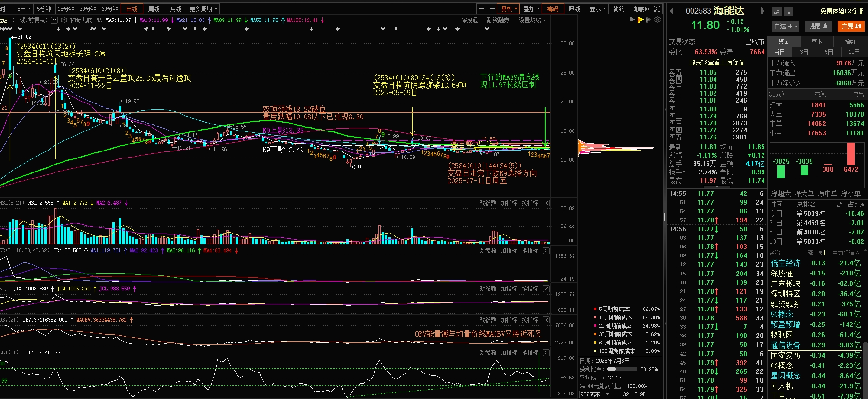The image size is (868, 399).
Task: Adjust the 获利比率 profit ratio bar
Action: point(622,369)
